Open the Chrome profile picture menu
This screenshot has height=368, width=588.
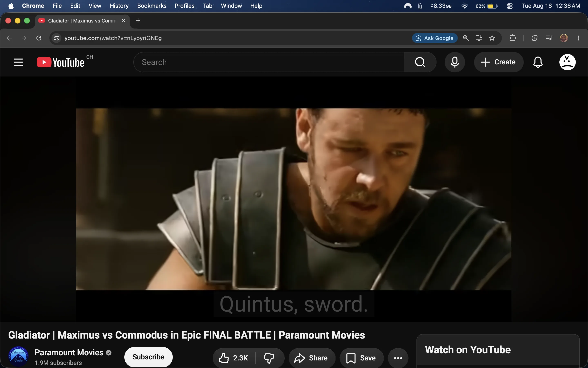564,38
